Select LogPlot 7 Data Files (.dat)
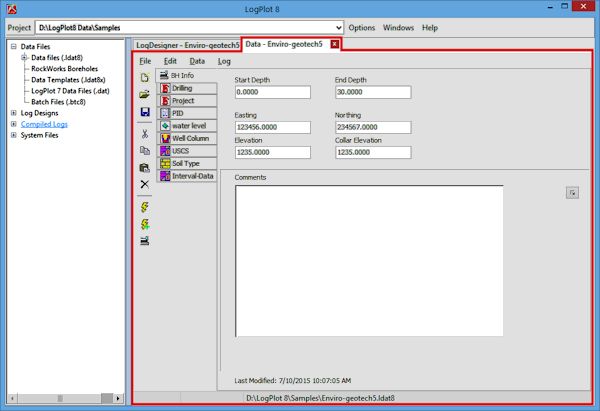 (x=70, y=91)
